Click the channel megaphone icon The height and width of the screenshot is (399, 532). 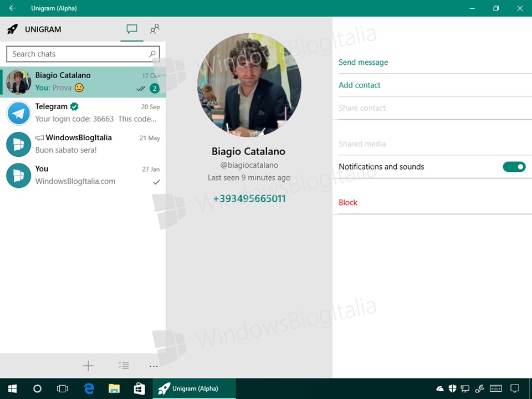[39, 138]
